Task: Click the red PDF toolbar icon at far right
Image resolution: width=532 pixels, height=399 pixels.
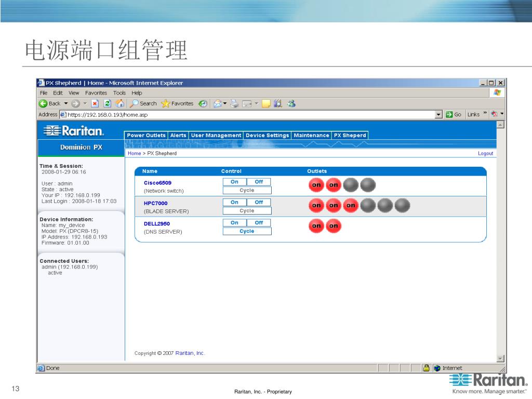Action: (495, 114)
